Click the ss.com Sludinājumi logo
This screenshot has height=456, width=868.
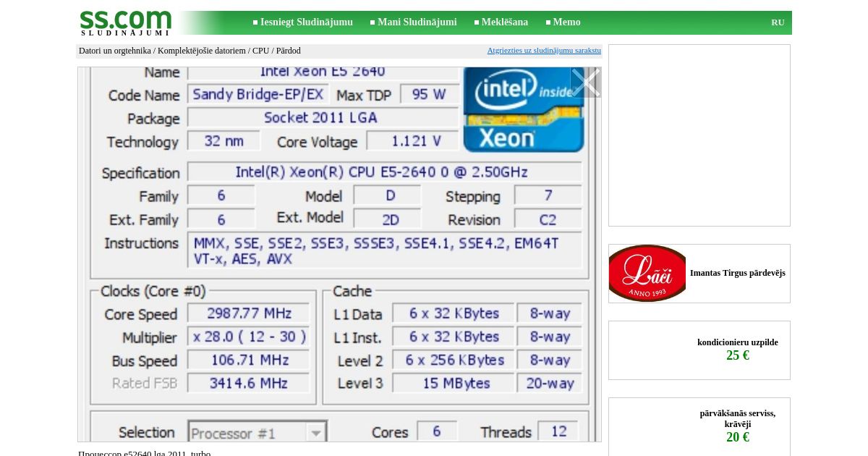tap(125, 22)
